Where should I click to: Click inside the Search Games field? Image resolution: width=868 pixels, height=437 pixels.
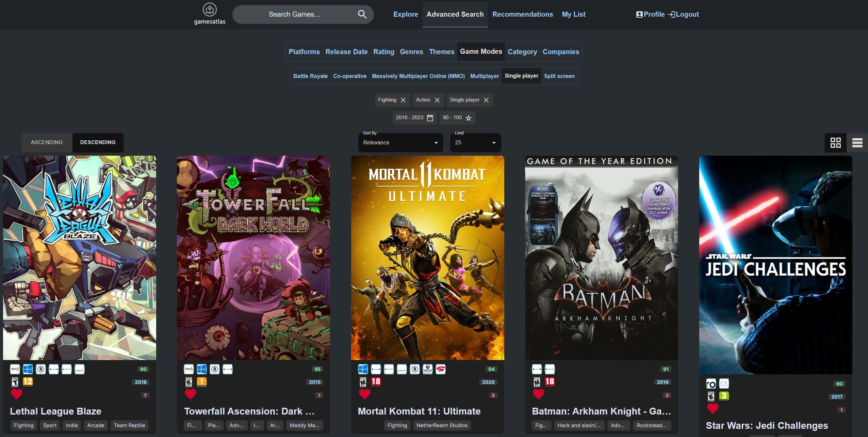click(x=294, y=14)
